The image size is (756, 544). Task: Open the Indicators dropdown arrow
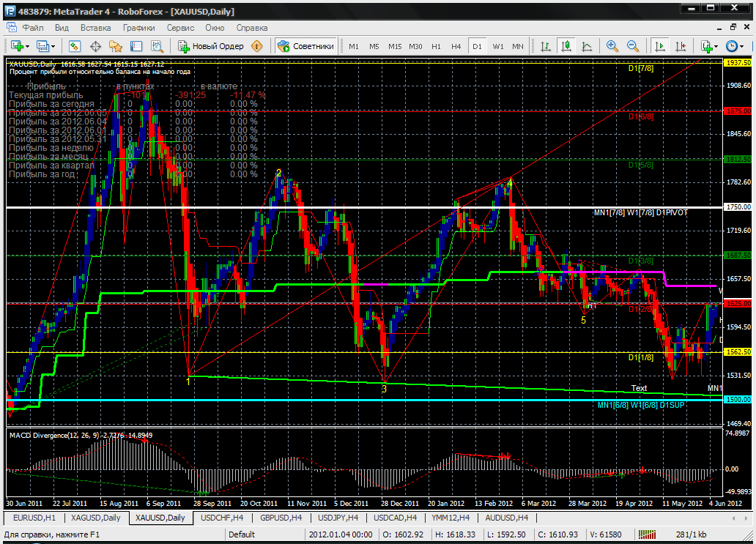716,47
